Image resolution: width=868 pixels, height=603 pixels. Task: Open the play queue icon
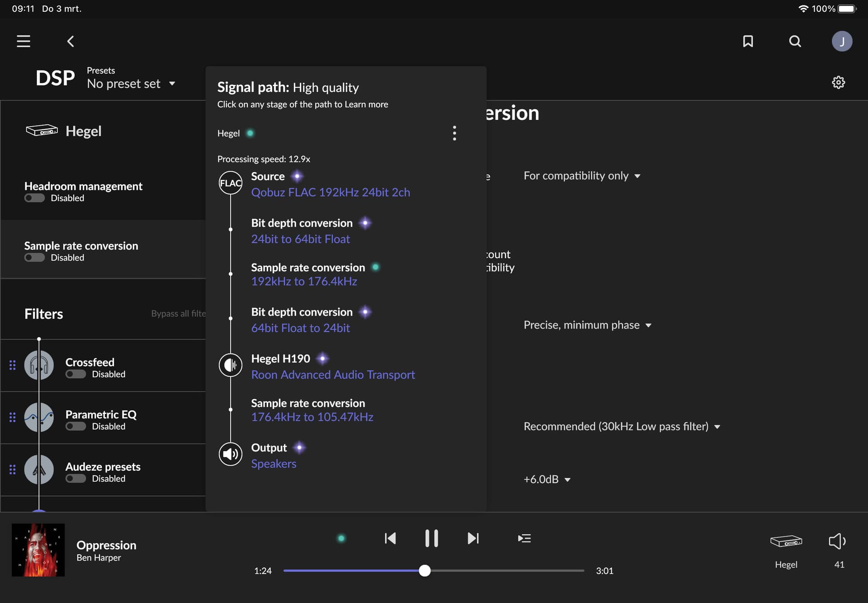[524, 538]
